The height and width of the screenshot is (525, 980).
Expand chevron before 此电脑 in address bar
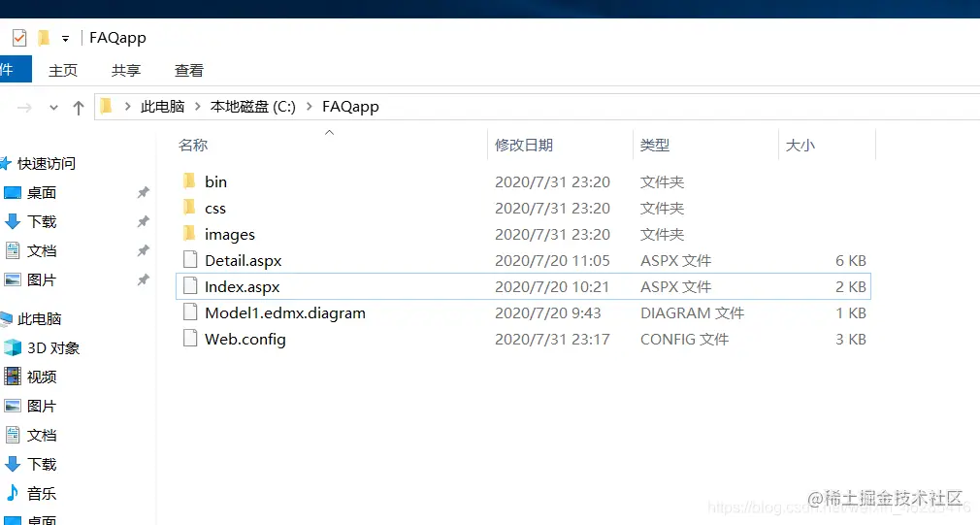coord(127,107)
